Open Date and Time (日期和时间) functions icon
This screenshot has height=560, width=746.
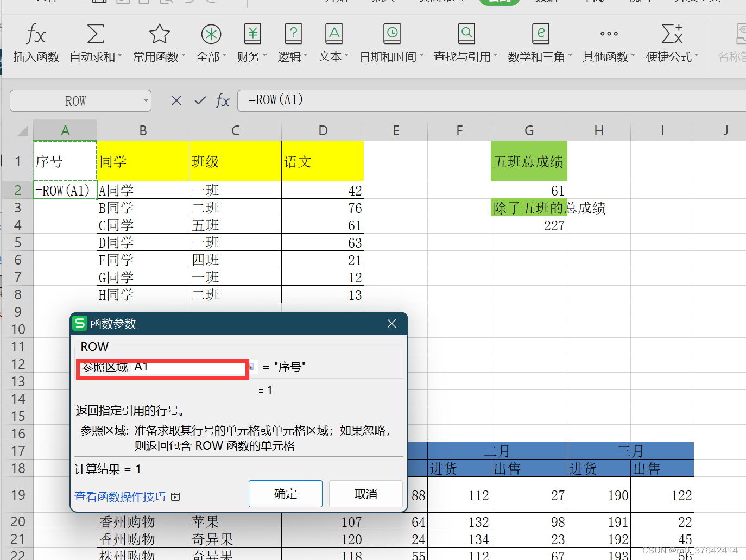pyautogui.click(x=391, y=34)
